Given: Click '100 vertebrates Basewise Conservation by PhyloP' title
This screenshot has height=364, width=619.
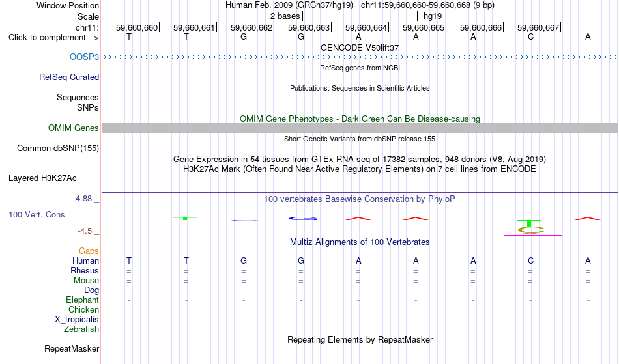Looking at the screenshot, I should pos(360,199).
